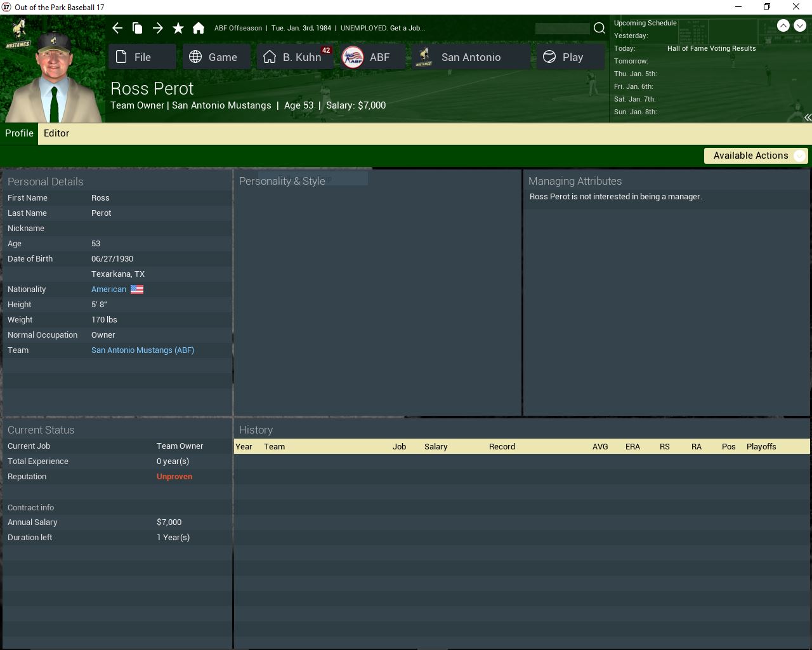Click the Mustangs logo in San Antonio menu
Image resolution: width=812 pixels, height=650 pixels.
click(x=424, y=57)
